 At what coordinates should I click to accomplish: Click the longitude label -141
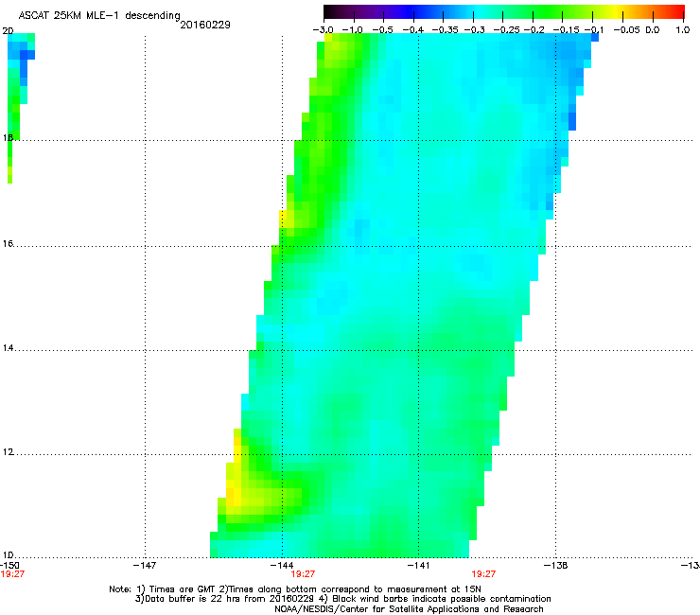418,566
